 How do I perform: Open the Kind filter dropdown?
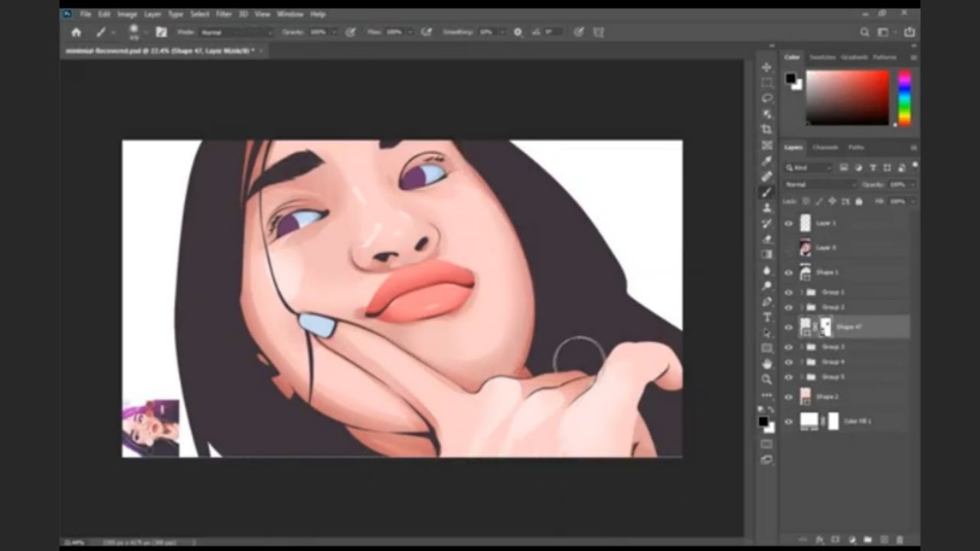tap(808, 168)
